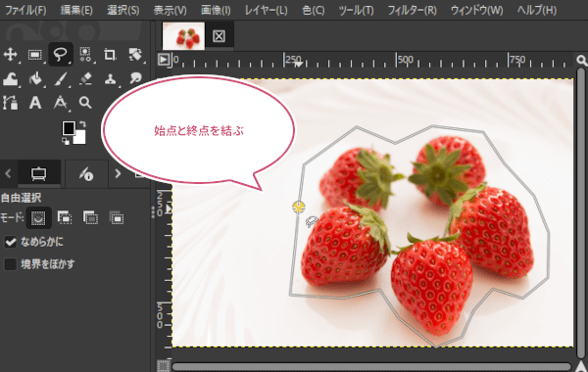Select the Smudge tool
588x372 pixels.
click(135, 78)
